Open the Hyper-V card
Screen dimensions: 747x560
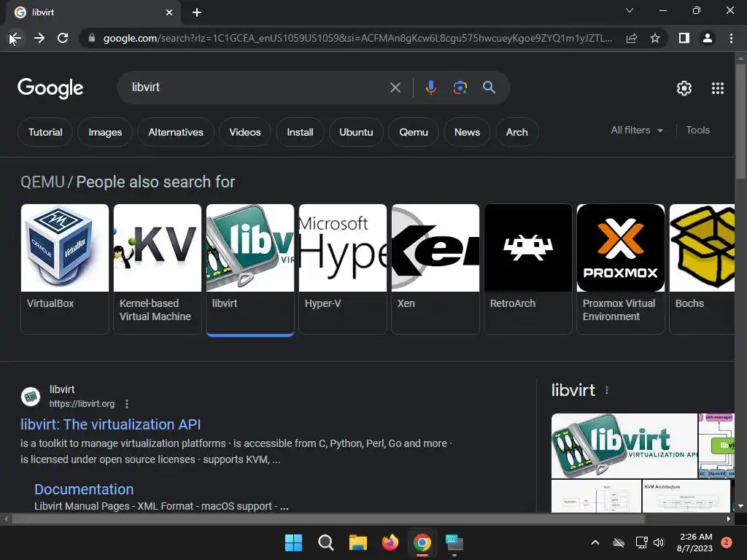point(343,269)
